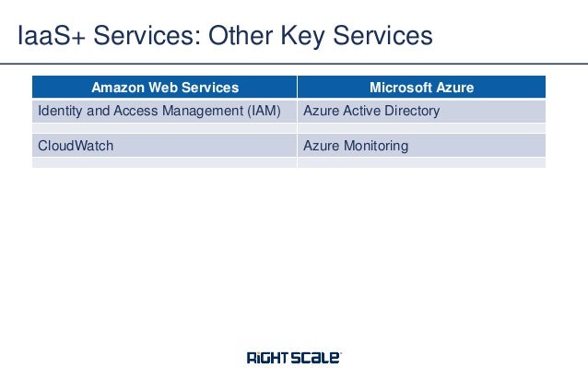Image resolution: width=588 pixels, height=368 pixels.
Task: Click the RightScale logo at the bottom
Action: [294, 358]
